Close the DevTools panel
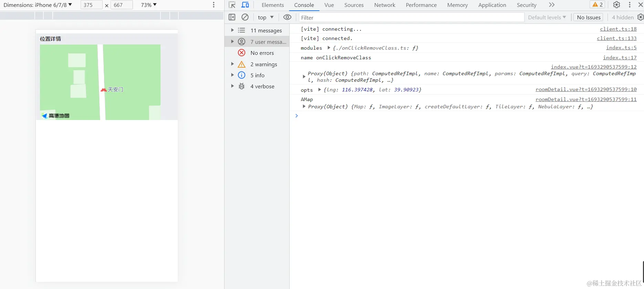Image resolution: width=644 pixels, height=289 pixels. (641, 5)
